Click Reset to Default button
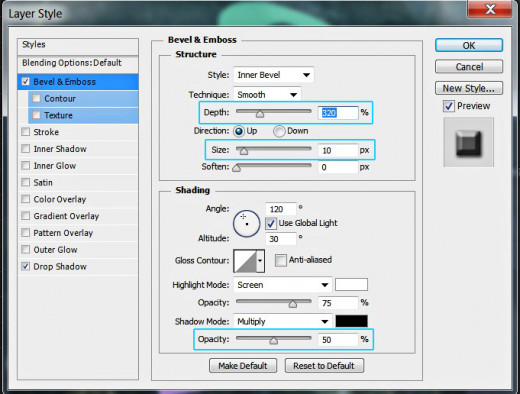 pyautogui.click(x=324, y=366)
